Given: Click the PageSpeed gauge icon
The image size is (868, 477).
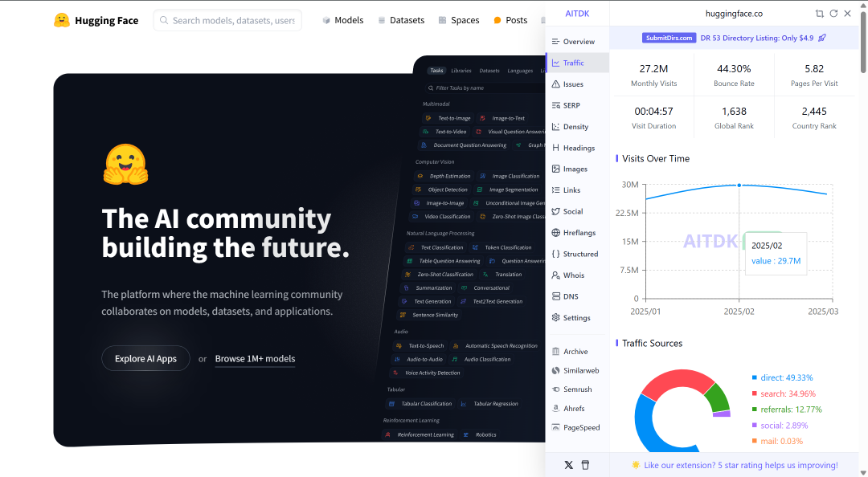Looking at the screenshot, I should point(556,427).
